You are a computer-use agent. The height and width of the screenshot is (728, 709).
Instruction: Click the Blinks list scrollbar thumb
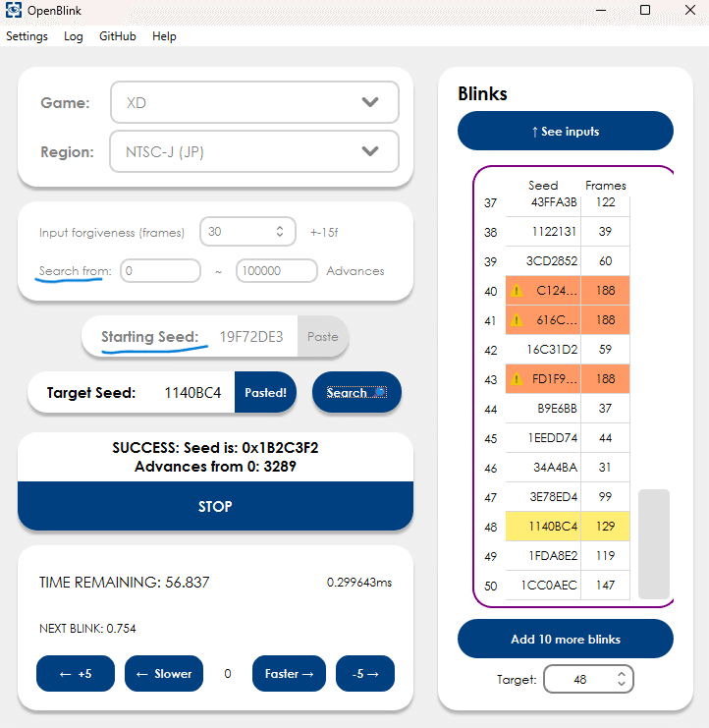654,543
